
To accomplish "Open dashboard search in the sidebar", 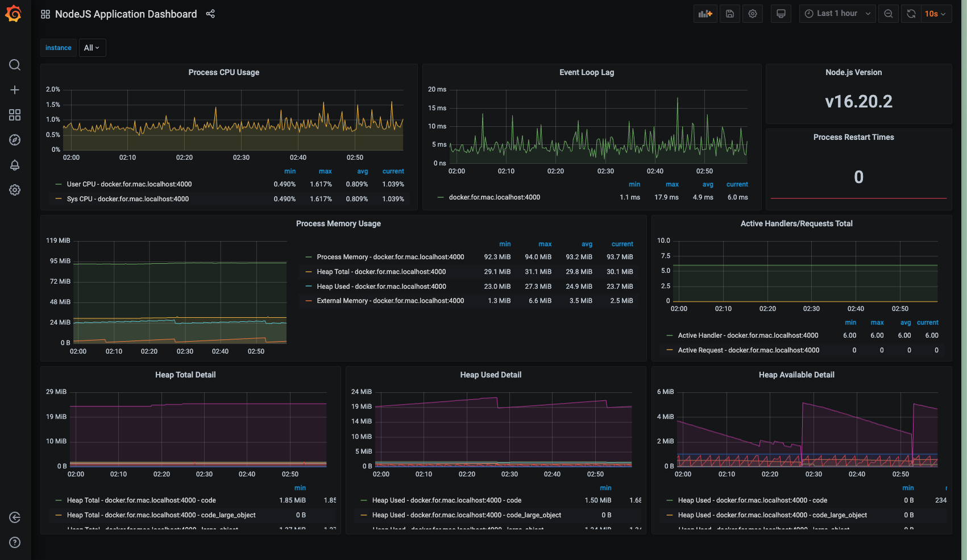I will pos(15,65).
